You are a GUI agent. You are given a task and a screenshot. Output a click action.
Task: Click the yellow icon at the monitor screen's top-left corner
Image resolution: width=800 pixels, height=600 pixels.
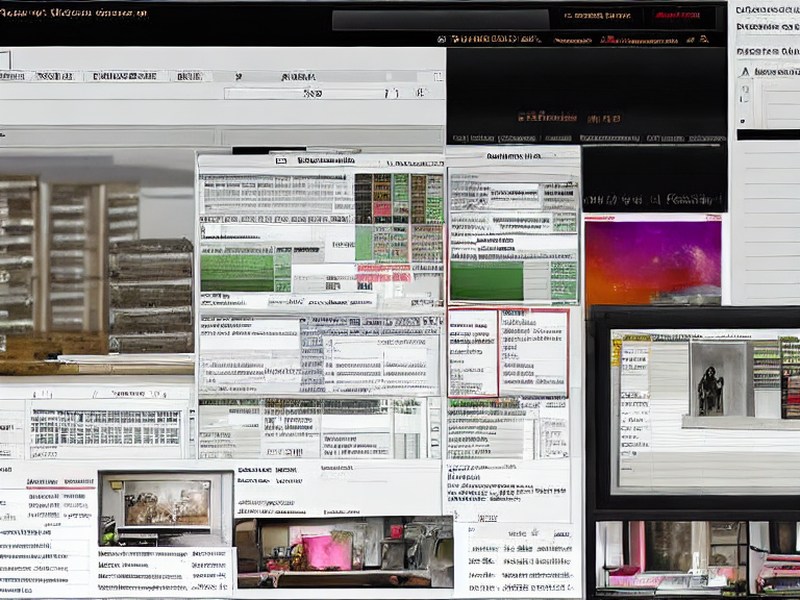coord(617,351)
